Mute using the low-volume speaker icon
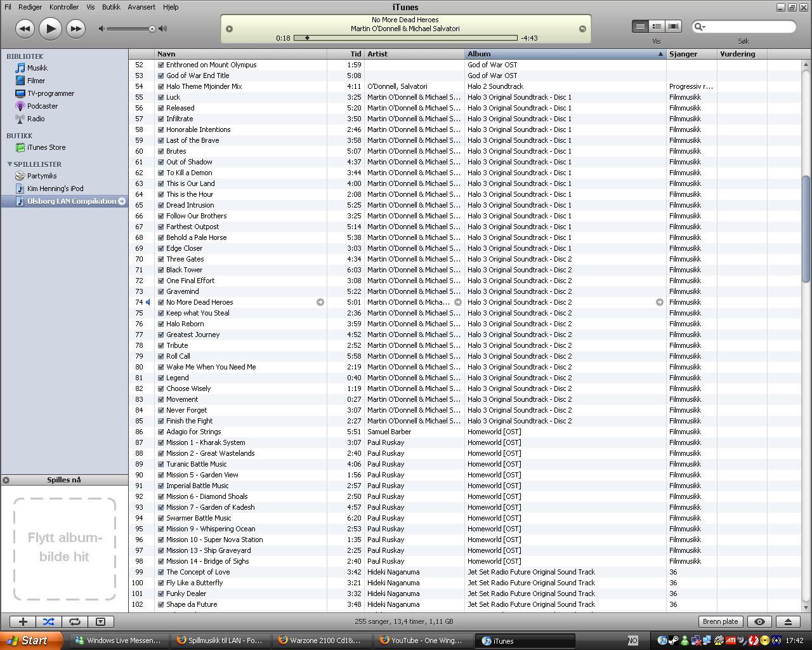This screenshot has width=812, height=650. tap(101, 29)
